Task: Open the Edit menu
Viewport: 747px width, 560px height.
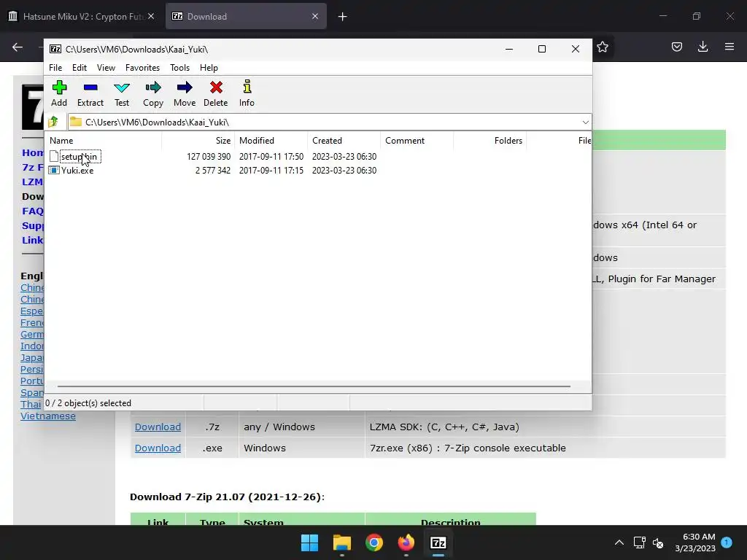Action: coord(79,68)
